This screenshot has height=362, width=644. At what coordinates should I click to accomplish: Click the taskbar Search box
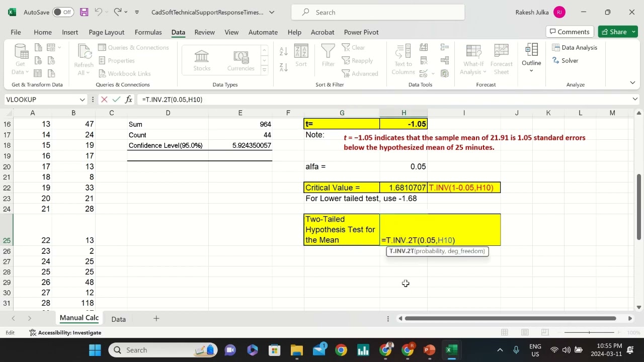[164, 350]
